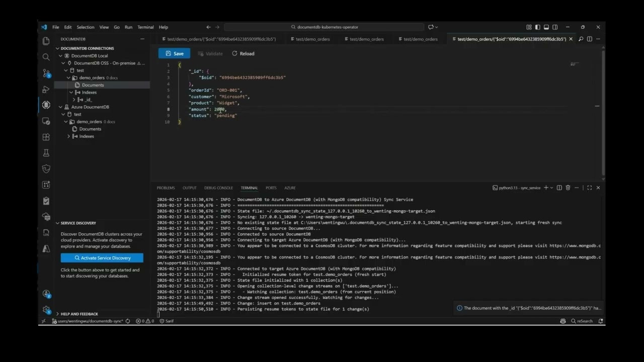Screen dimensions: 644x362
Task: Click the remote window indicator in status bar
Action: click(43, 321)
